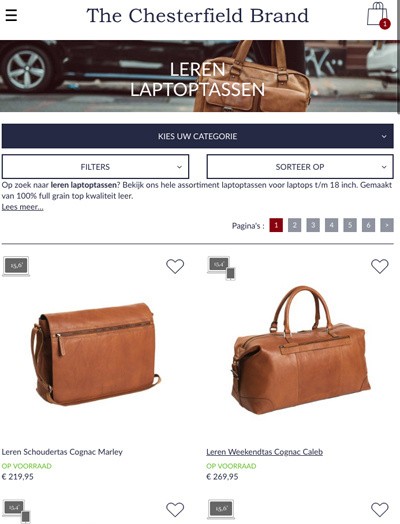This screenshot has height=524, width=400.
Task: Open the Filters dropdown
Action: [x=95, y=166]
